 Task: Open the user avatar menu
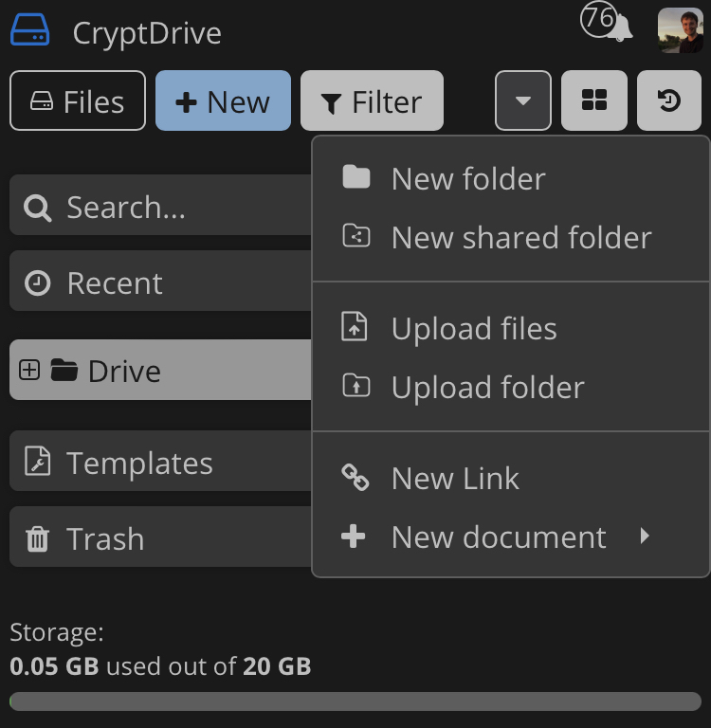[x=681, y=30]
